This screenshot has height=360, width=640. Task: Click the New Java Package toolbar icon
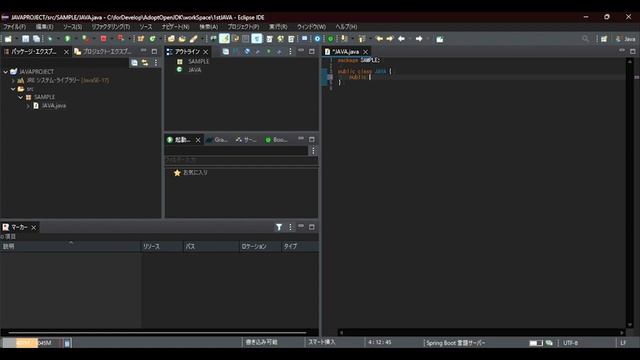click(x=141, y=39)
